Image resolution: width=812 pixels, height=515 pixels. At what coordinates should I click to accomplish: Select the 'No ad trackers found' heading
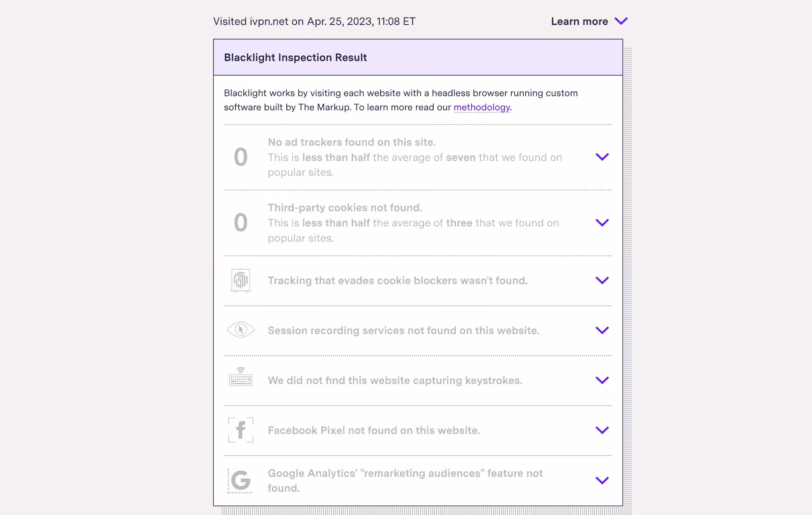point(352,142)
